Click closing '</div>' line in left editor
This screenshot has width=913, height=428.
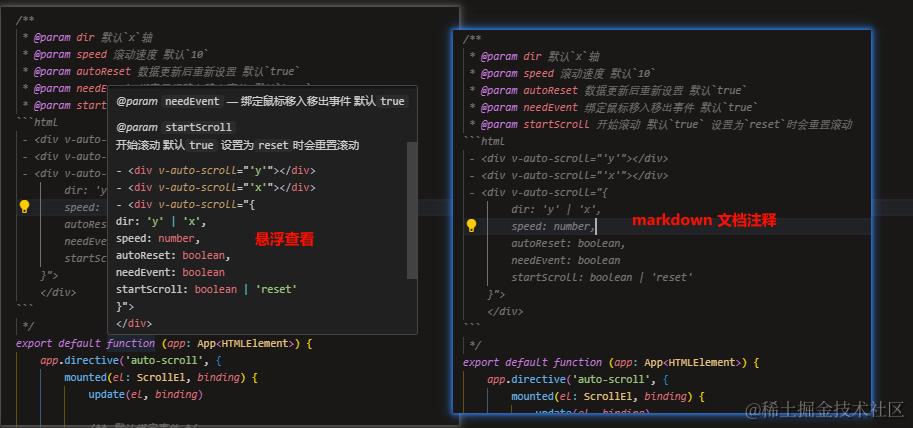click(x=58, y=292)
